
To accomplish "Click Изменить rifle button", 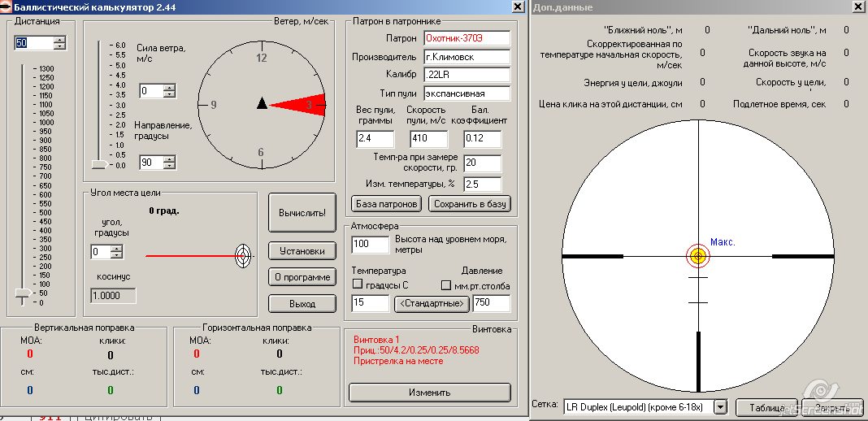I will 429,393.
